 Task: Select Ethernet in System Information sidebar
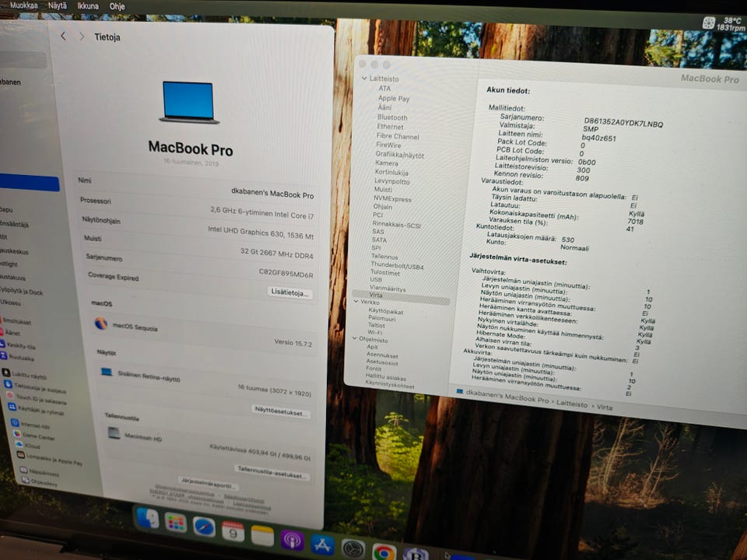pos(390,127)
